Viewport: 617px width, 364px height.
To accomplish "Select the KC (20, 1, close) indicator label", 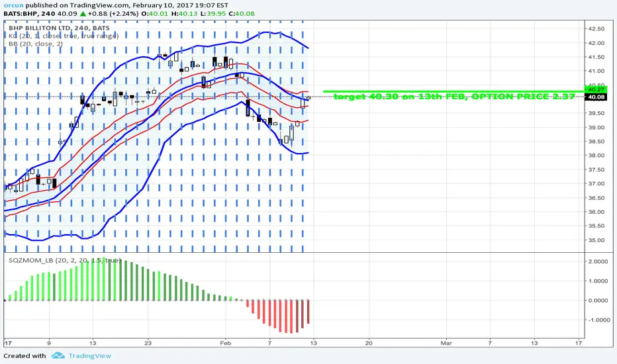I will tap(64, 36).
